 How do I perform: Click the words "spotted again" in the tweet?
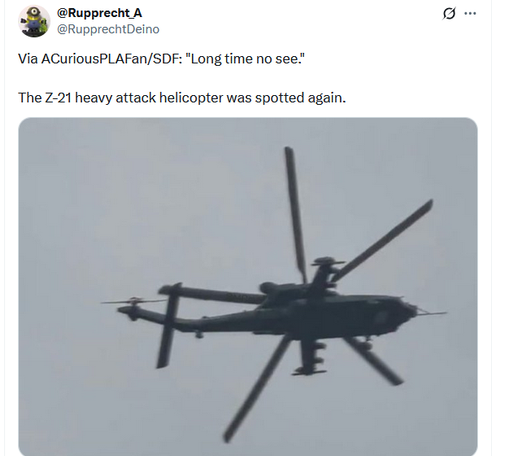(301, 98)
